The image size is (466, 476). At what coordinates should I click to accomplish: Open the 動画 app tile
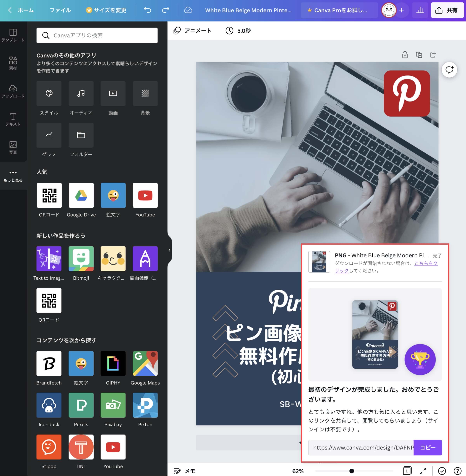[x=113, y=93]
